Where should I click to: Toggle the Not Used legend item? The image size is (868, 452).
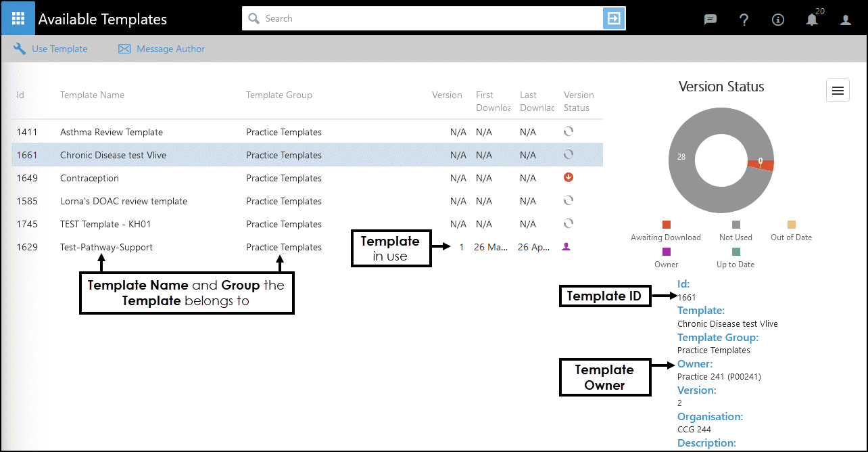click(x=736, y=231)
